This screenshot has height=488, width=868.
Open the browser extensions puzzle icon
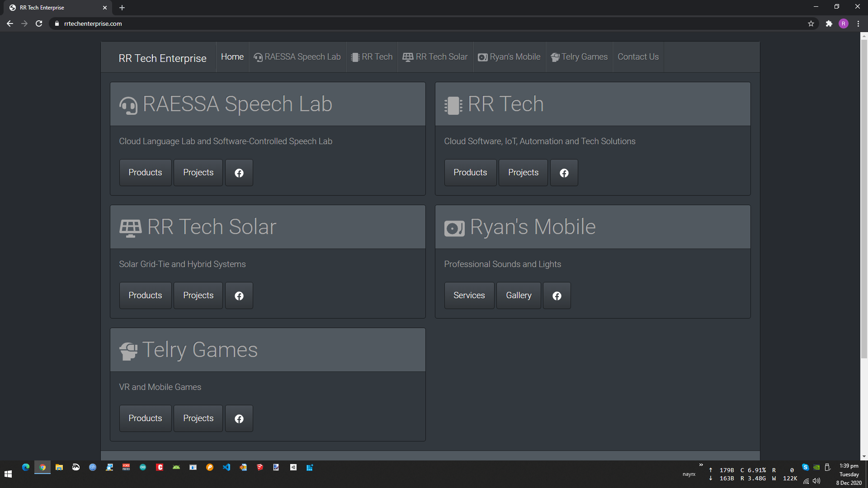click(829, 23)
